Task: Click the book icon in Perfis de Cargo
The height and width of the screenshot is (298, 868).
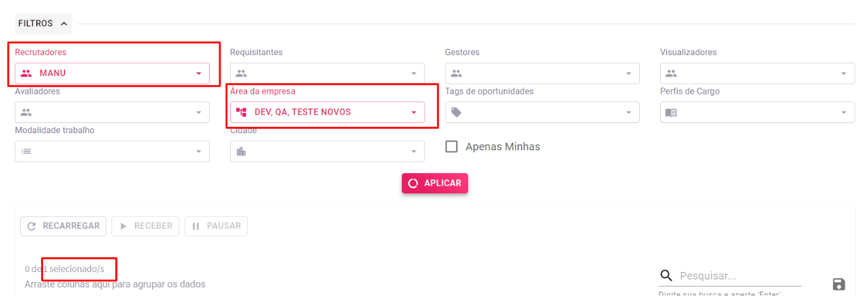Action: point(671,112)
